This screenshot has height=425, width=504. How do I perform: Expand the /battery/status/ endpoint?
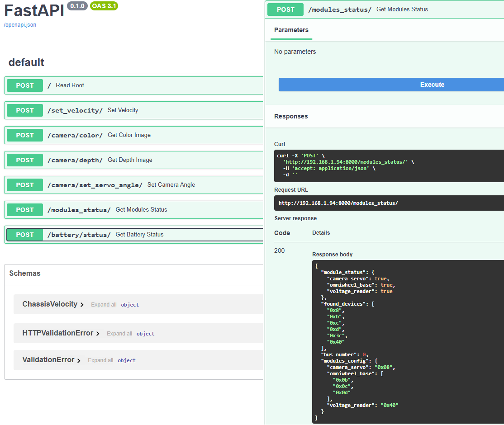tap(79, 235)
